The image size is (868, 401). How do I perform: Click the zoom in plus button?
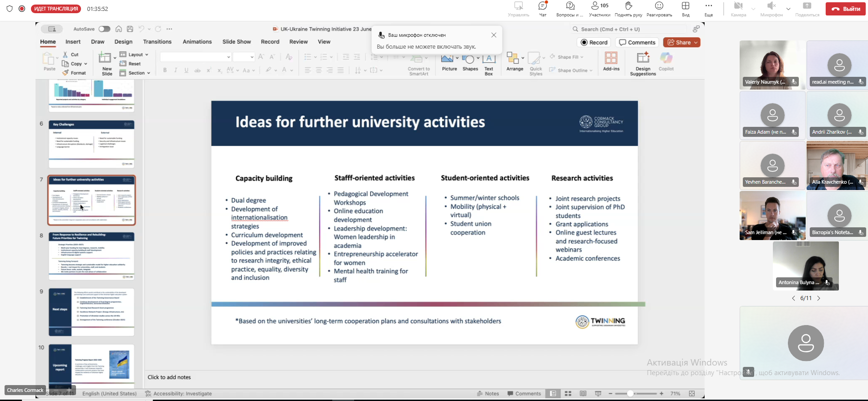click(x=661, y=394)
